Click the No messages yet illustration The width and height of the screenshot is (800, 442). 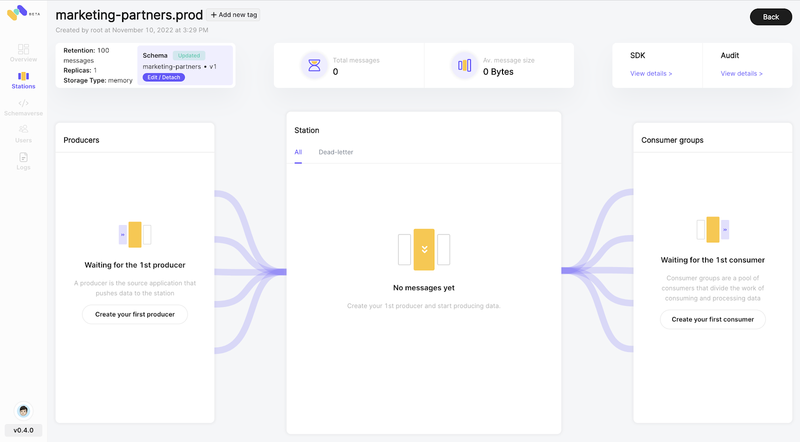(x=424, y=250)
